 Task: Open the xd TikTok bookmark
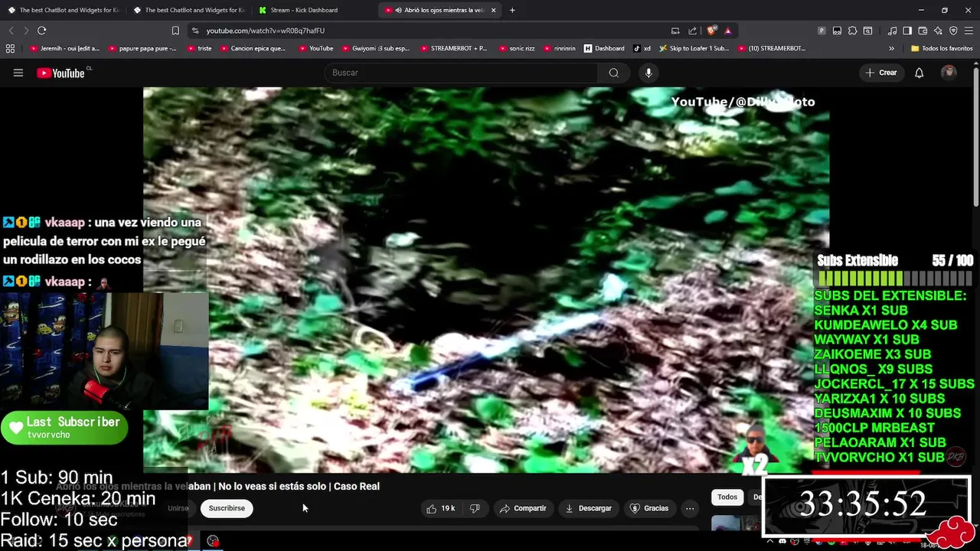(642, 48)
